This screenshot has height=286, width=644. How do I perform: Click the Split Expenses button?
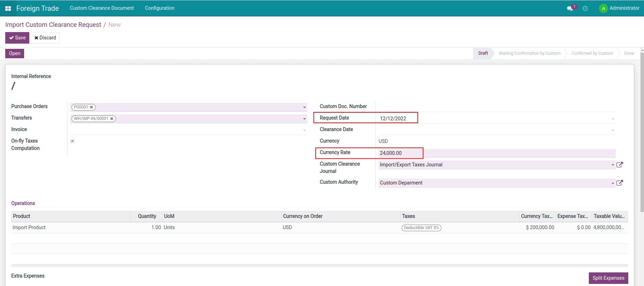pos(608,278)
